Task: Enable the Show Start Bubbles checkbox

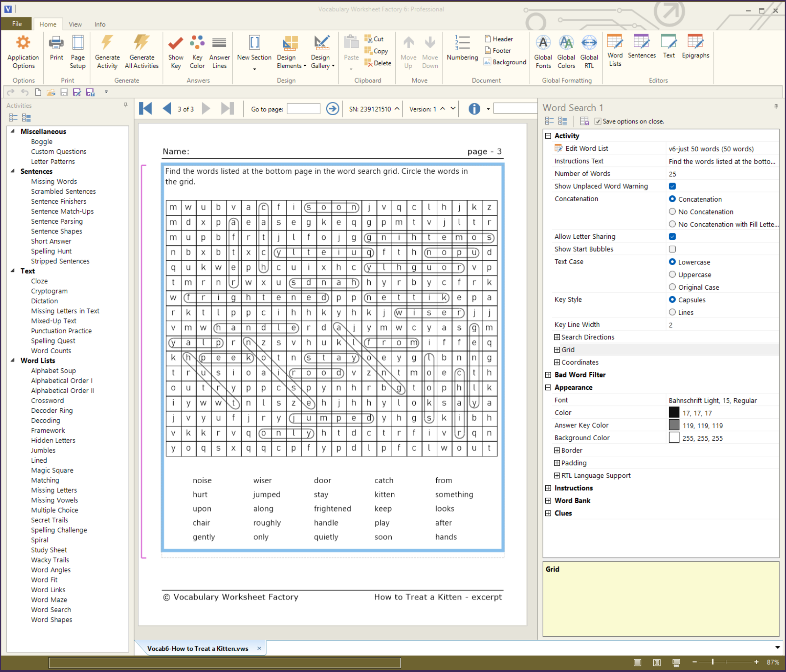Action: (x=672, y=249)
